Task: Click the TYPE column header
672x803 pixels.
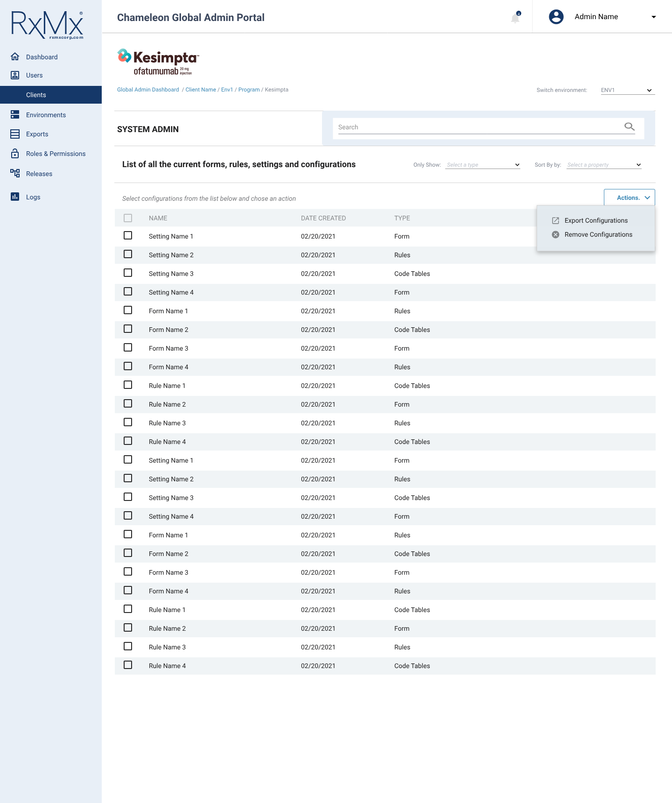Action: pyautogui.click(x=402, y=218)
